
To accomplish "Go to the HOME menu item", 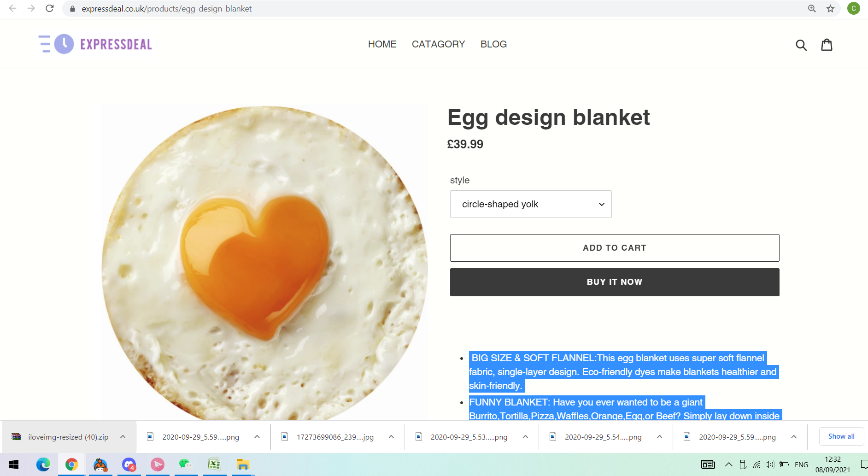I will pos(382,44).
